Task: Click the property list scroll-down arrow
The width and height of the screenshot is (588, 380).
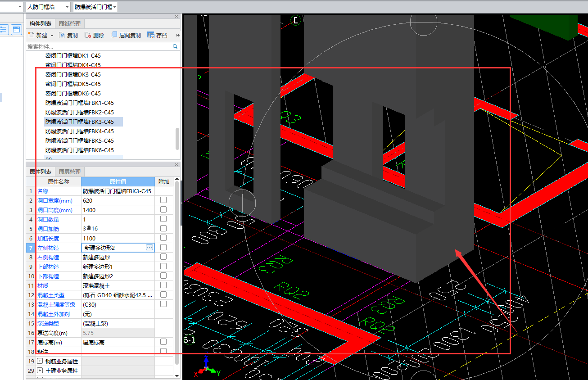Action: coord(177,376)
